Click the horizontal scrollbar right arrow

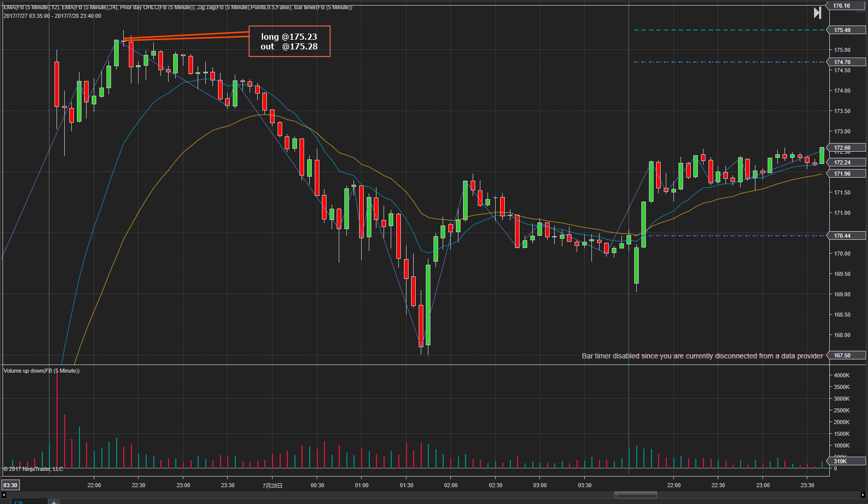[863, 495]
